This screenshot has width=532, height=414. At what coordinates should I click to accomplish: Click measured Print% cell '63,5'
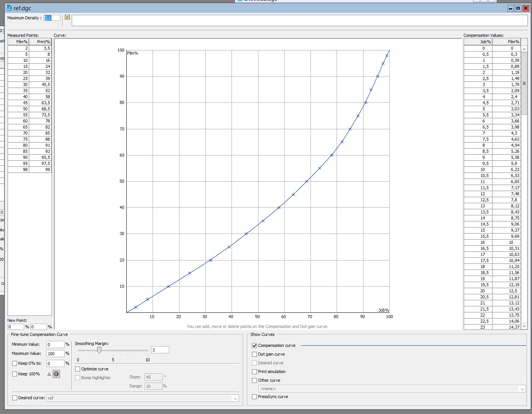[40, 103]
